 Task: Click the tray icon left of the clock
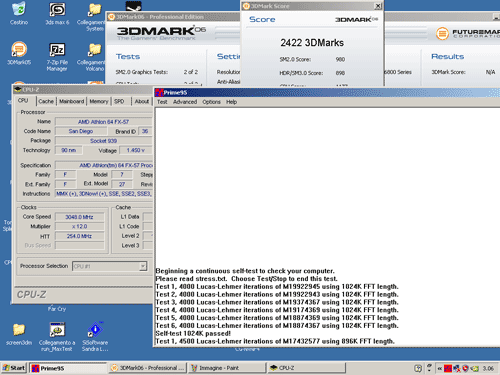pyautogui.click(x=475, y=368)
